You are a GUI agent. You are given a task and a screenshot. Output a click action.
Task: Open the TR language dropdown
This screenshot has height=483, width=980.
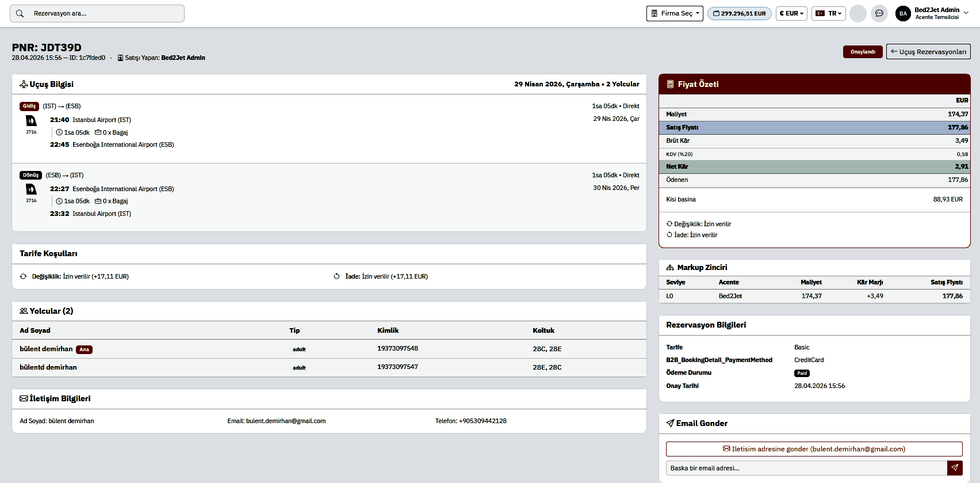pos(829,13)
